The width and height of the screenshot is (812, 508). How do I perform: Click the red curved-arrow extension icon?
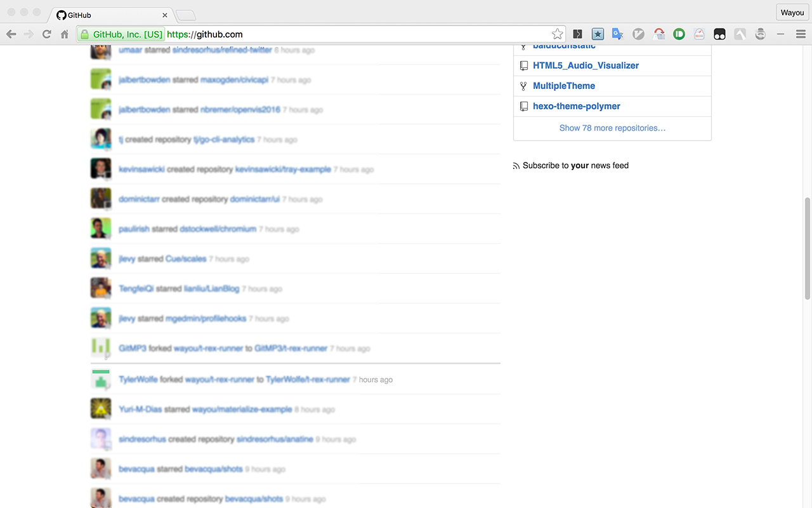(659, 34)
